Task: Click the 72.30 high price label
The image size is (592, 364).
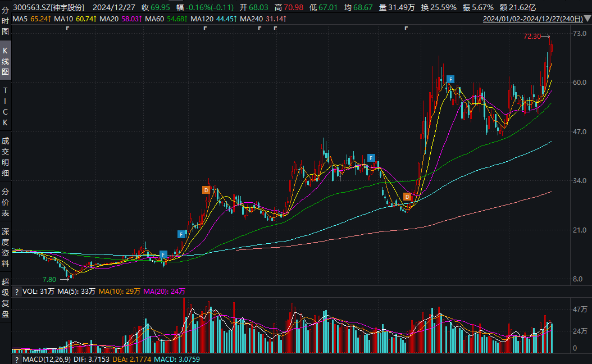Action: (x=532, y=37)
